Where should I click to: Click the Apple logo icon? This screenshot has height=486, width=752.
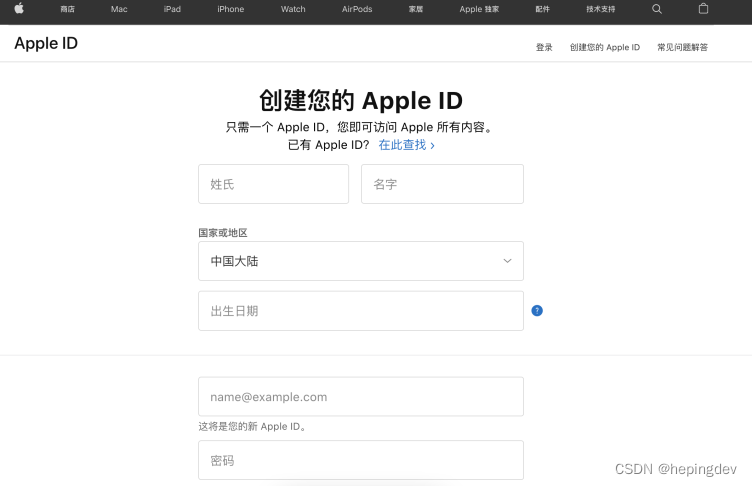(19, 9)
